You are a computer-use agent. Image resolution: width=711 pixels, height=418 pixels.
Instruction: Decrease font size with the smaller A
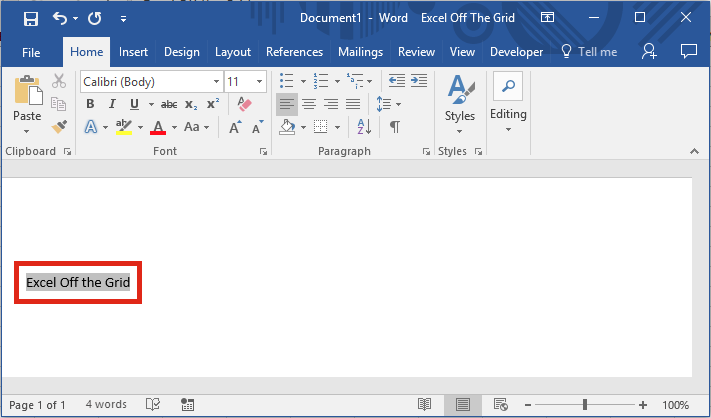click(258, 127)
